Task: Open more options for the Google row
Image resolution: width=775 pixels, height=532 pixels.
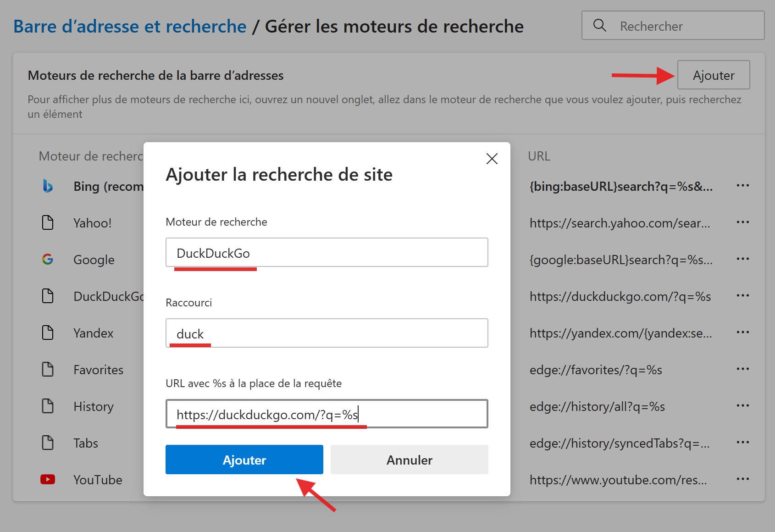Action: (x=742, y=259)
